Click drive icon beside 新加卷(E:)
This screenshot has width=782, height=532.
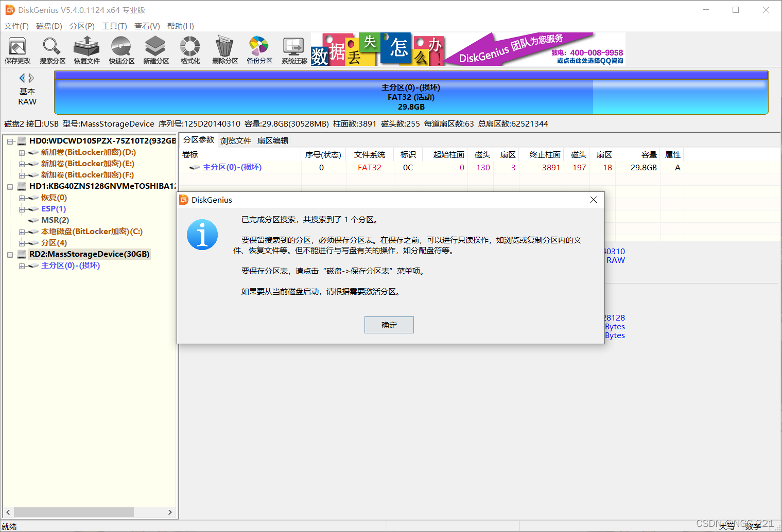(33, 164)
